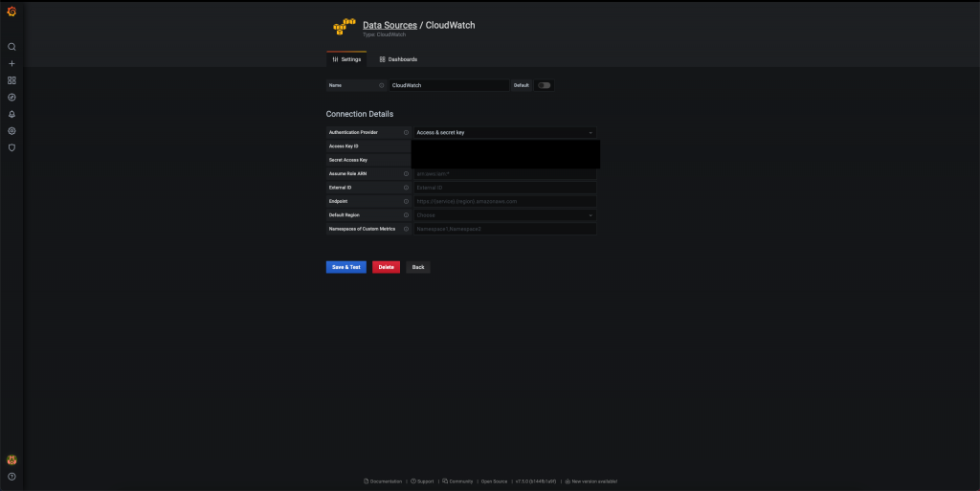
Task: Click the Endpoint input field
Action: coord(505,201)
